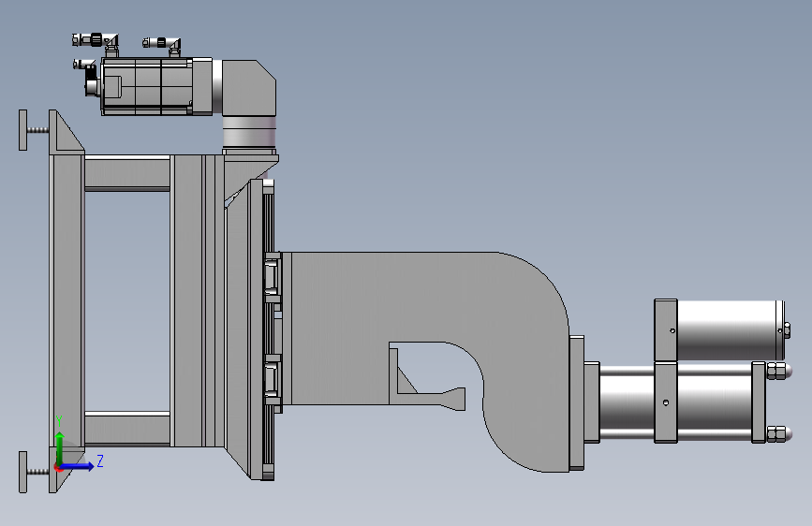Image resolution: width=812 pixels, height=526 pixels.
Task: Click the top-left leveling foot screw pad
Action: (22, 130)
